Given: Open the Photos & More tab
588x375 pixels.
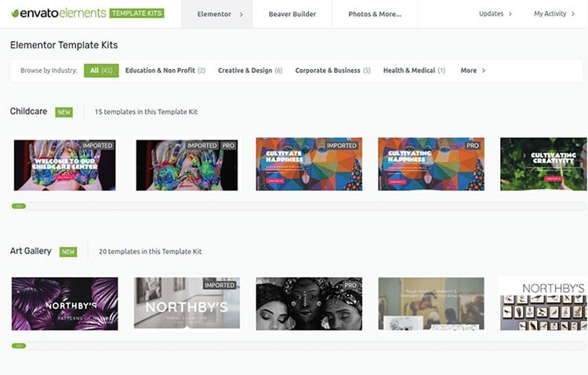Looking at the screenshot, I should tap(375, 14).
